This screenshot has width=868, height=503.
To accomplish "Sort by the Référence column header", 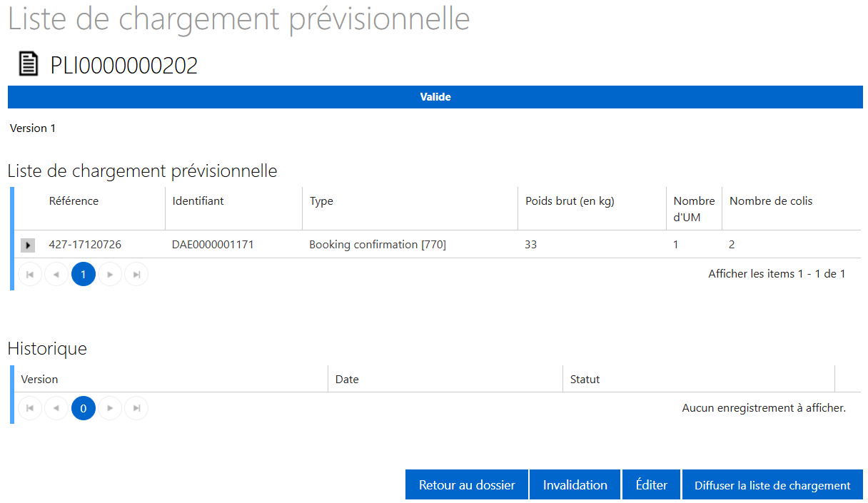I will click(74, 201).
